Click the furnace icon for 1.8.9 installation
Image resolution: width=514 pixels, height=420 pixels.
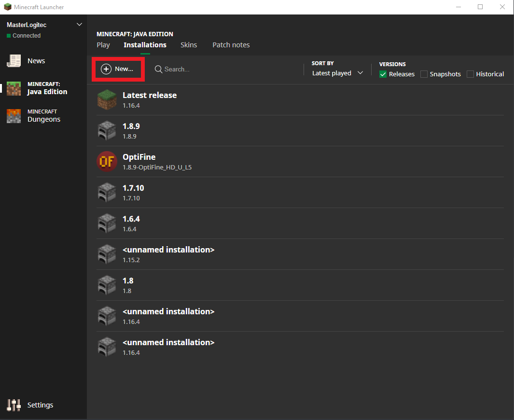coord(107,130)
